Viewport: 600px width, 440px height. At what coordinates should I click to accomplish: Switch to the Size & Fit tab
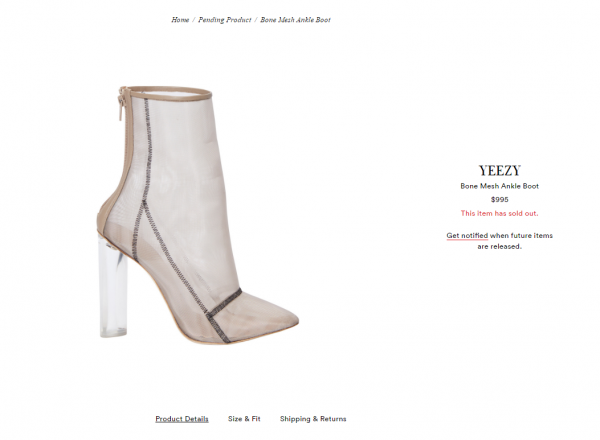[244, 419]
